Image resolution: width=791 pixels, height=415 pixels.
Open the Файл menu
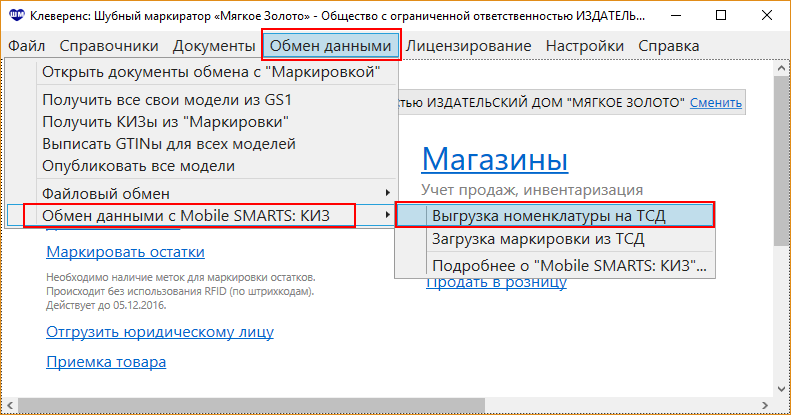[x=26, y=46]
